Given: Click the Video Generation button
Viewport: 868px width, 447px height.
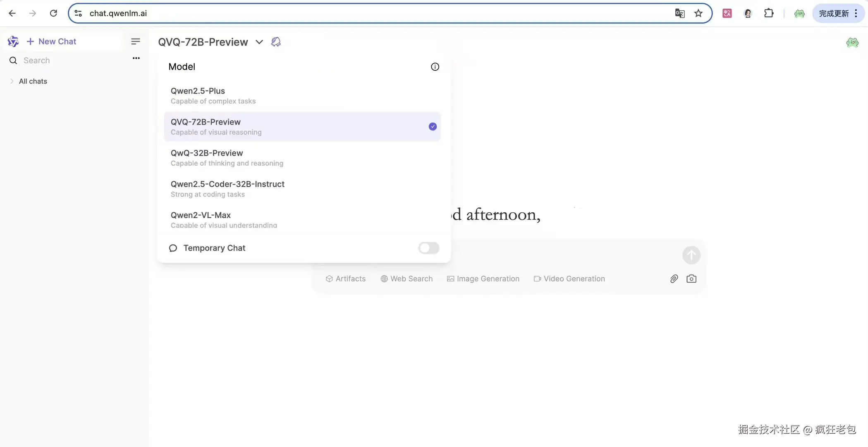Looking at the screenshot, I should 569,279.
